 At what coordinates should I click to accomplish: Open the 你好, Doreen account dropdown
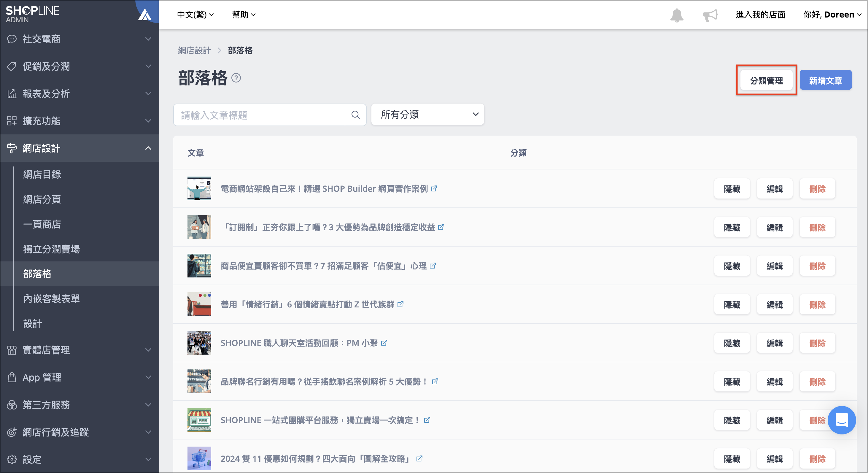(832, 15)
